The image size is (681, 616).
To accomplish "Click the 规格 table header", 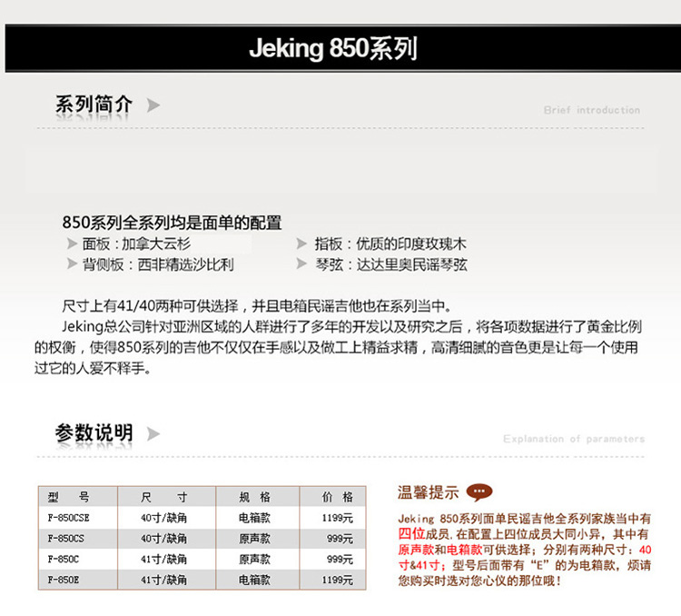I will (254, 497).
